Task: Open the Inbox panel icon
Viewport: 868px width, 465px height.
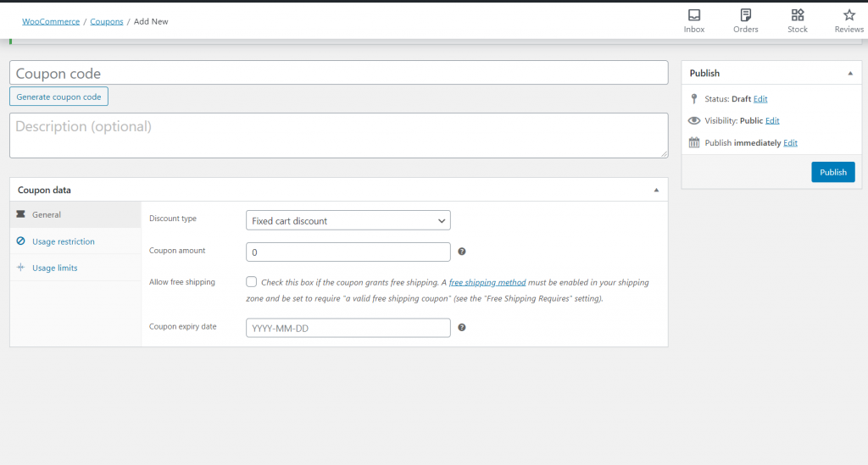Action: click(693, 15)
